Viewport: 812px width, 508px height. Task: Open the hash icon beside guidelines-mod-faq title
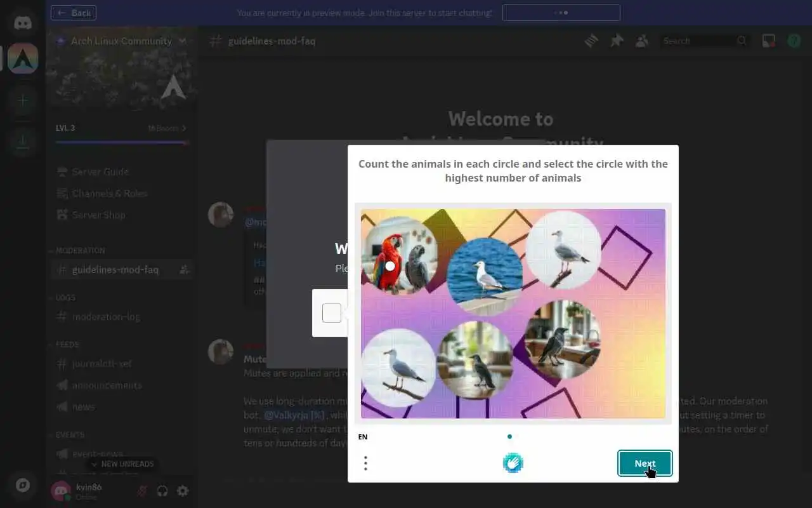pos(216,41)
